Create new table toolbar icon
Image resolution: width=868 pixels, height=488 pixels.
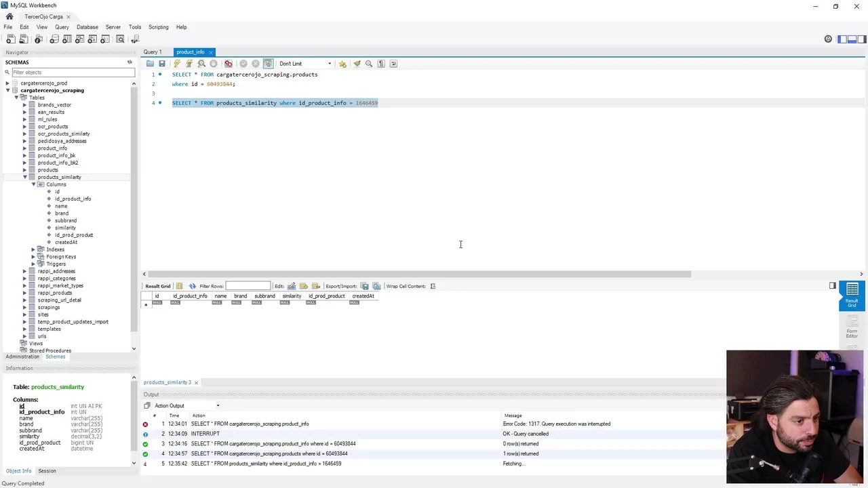67,39
